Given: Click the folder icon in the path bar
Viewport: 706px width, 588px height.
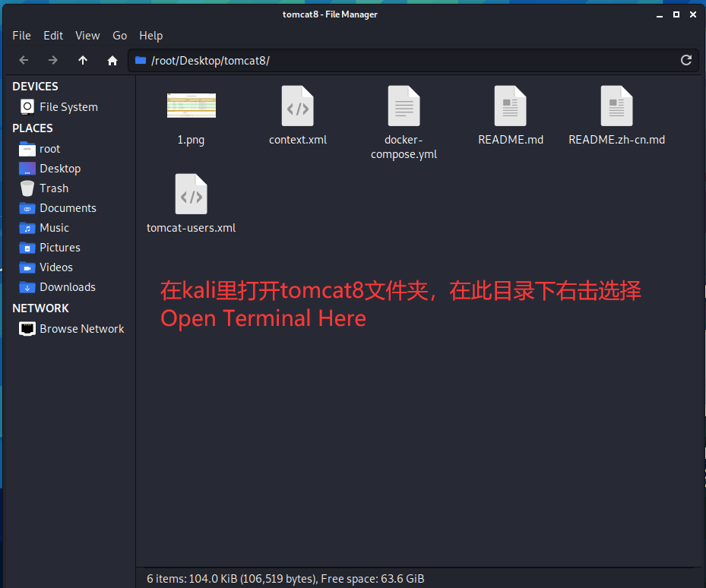Looking at the screenshot, I should pyautogui.click(x=141, y=60).
